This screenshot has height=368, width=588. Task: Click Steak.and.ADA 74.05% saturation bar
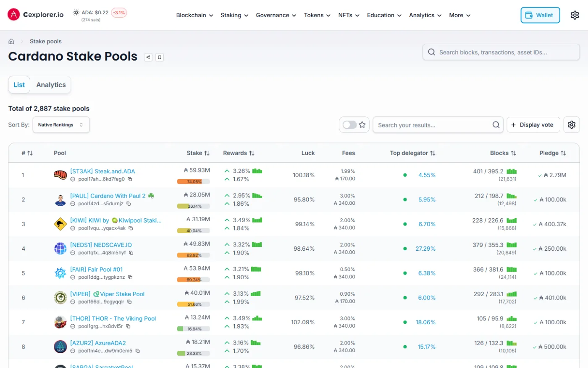194,182
